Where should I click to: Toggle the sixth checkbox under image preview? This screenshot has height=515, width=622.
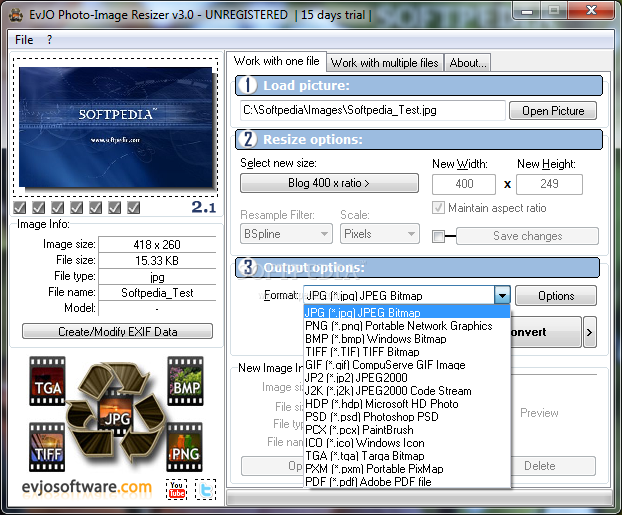click(x=115, y=208)
